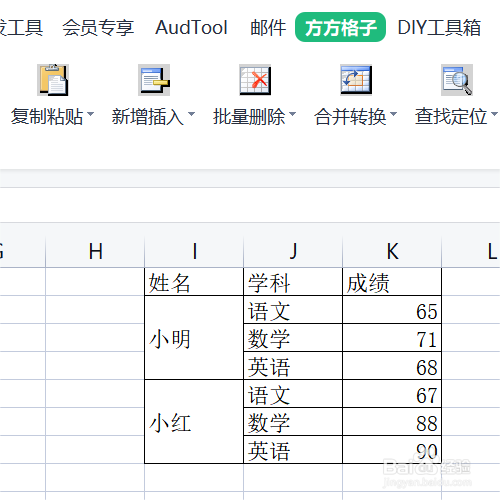Click the score cell 88
This screenshot has height=500, width=500.
pyautogui.click(x=392, y=422)
